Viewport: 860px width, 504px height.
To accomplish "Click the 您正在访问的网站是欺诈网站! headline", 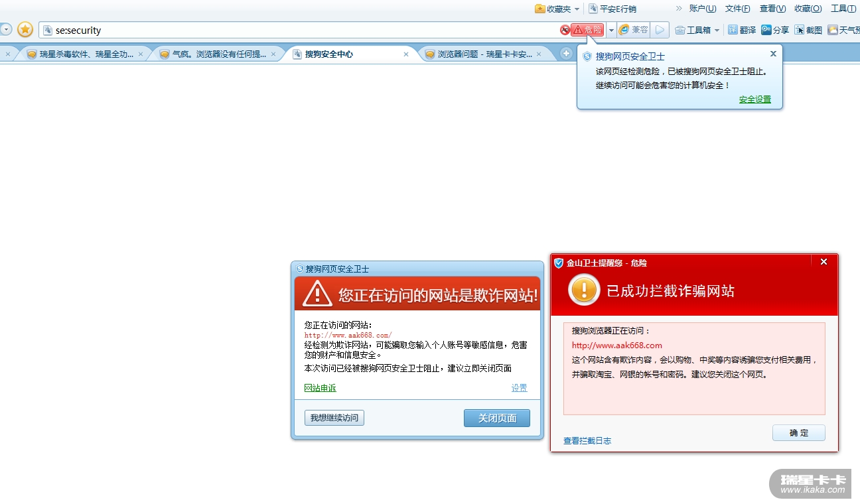I will click(438, 295).
